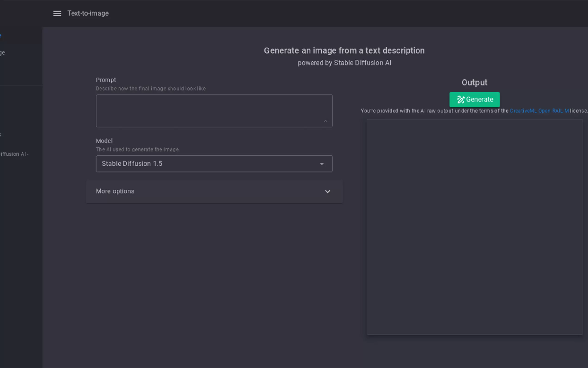The height and width of the screenshot is (368, 588).
Task: Open the hamburger navigation menu
Action: [57, 13]
